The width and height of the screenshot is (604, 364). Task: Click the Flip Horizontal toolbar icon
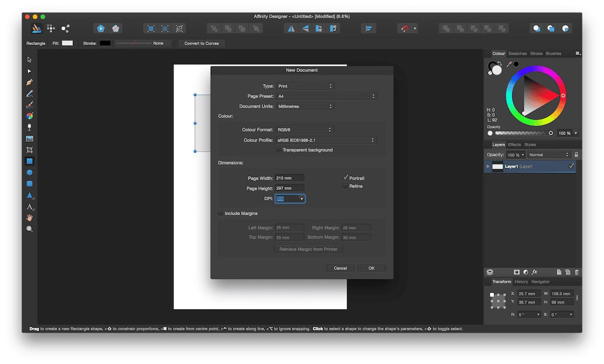(291, 29)
